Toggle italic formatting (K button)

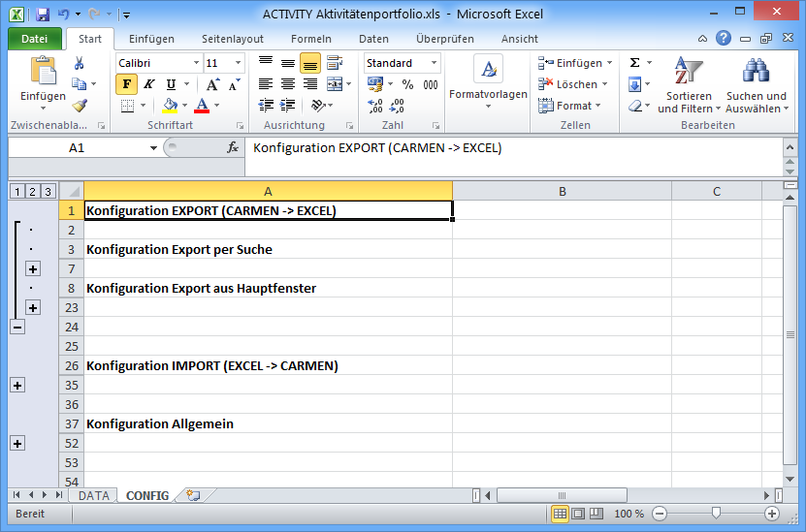148,84
